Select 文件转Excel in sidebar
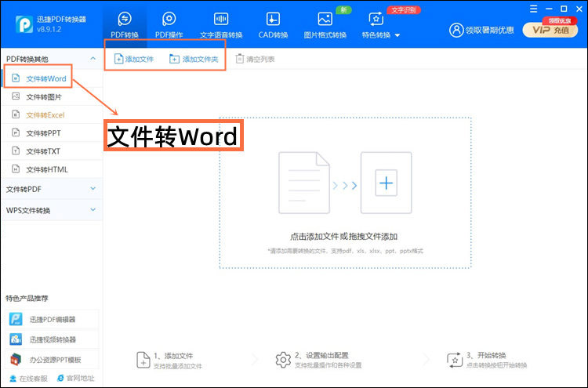 52,114
